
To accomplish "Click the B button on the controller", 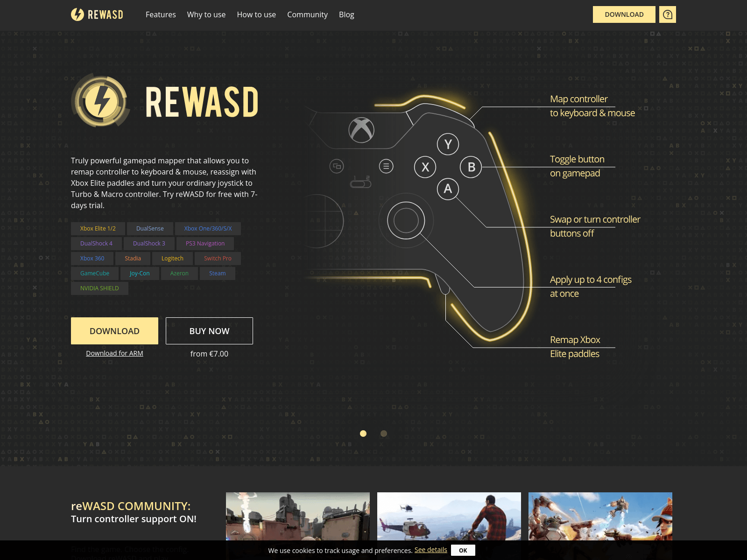I will (x=471, y=167).
